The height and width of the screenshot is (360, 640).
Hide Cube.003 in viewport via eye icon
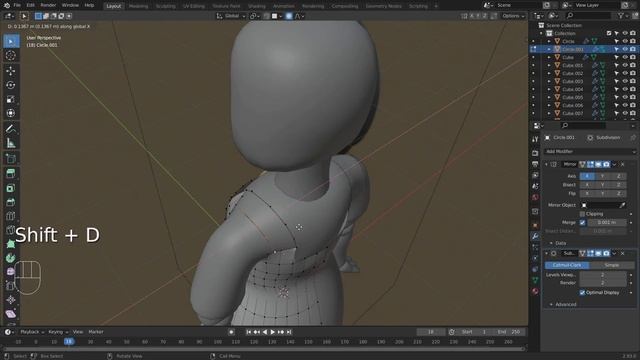(x=625, y=81)
